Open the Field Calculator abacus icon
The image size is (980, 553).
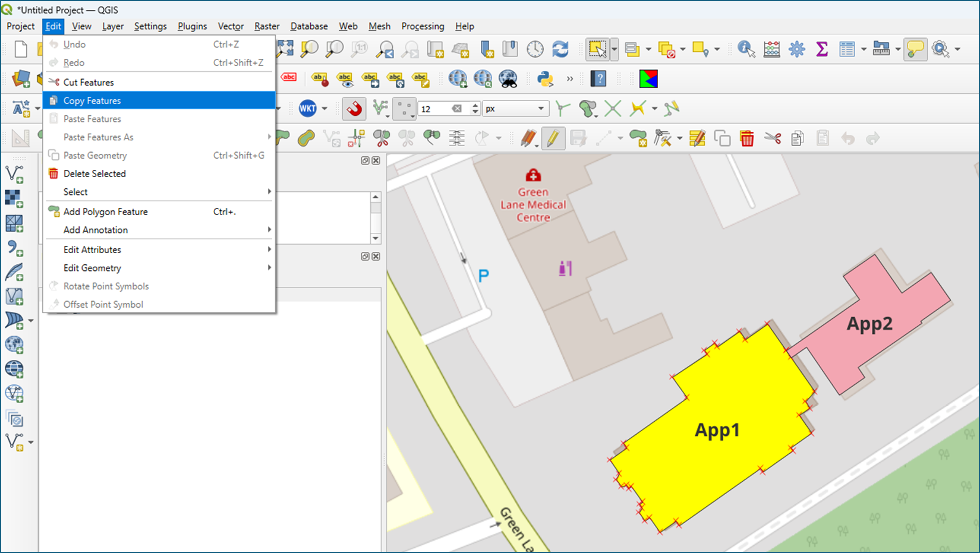pos(771,49)
